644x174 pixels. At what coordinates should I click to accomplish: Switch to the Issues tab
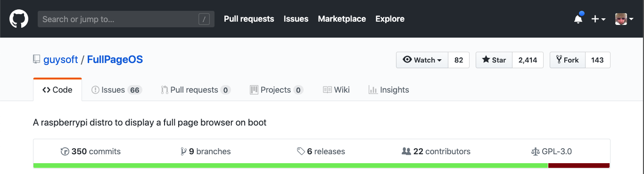tap(116, 90)
